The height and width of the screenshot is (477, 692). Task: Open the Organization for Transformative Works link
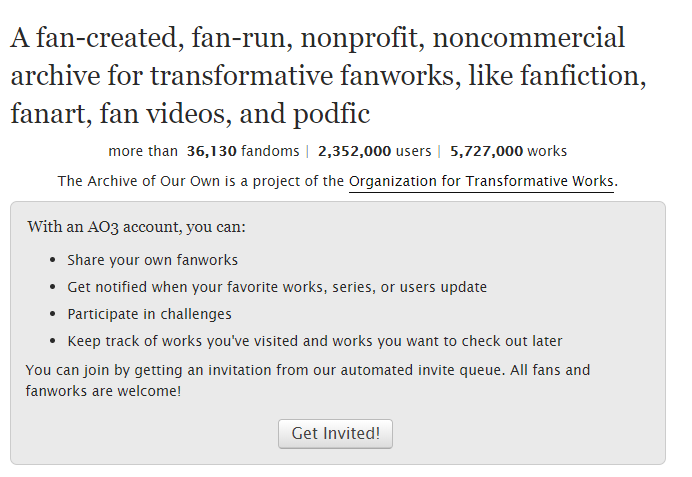click(x=481, y=181)
